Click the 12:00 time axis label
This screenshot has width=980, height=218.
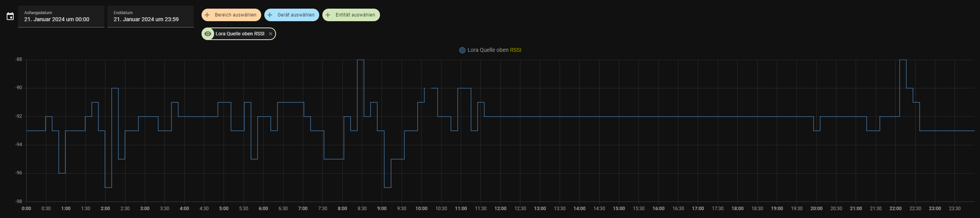(x=500, y=209)
